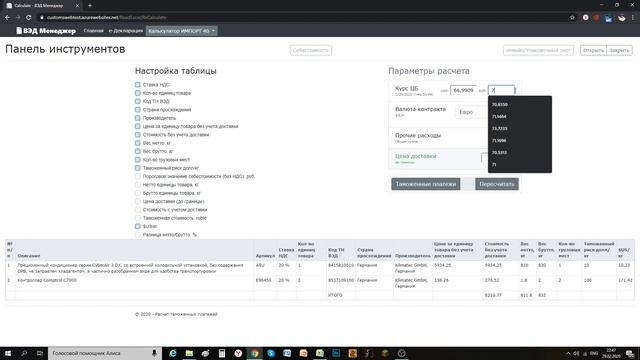The image size is (640, 360).
Task: Click the Пересчитать button
Action: tap(497, 184)
